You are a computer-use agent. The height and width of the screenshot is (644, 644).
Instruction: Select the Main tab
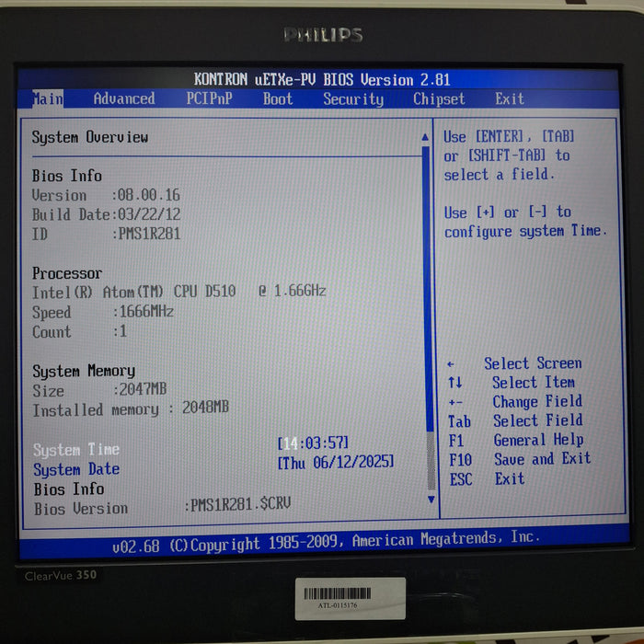(48, 99)
